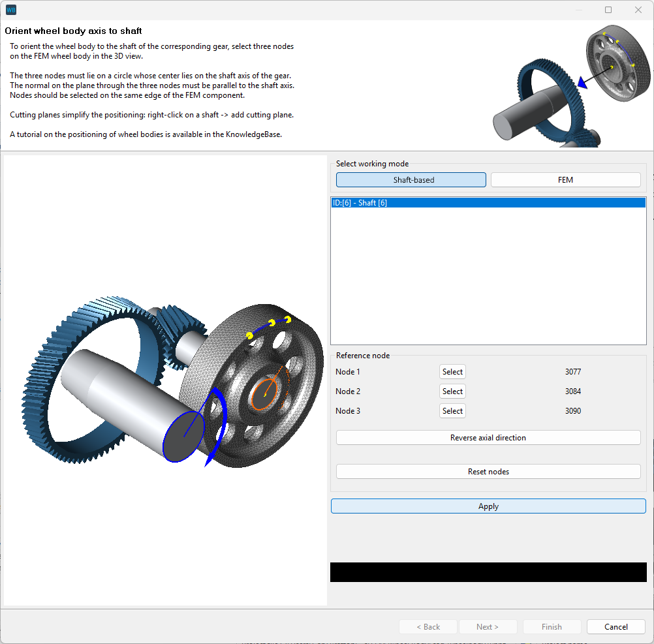The width and height of the screenshot is (654, 644).
Task: Cancel the orientation wizard
Action: coord(615,626)
